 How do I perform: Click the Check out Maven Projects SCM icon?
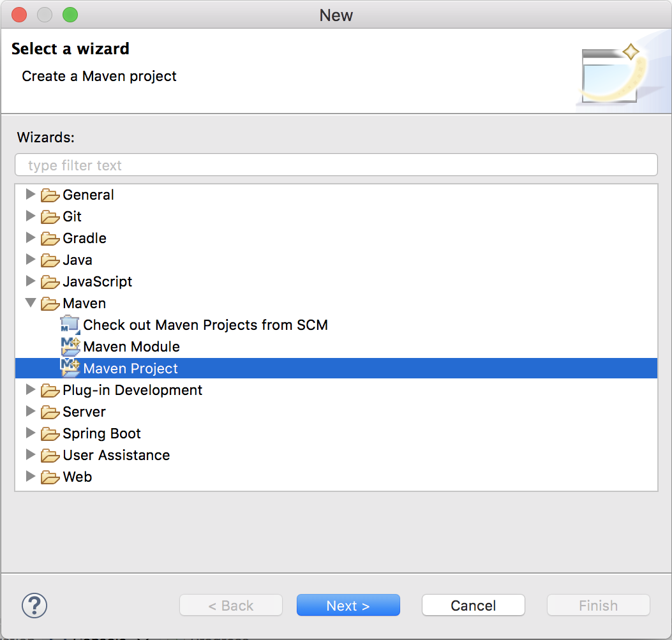70,325
